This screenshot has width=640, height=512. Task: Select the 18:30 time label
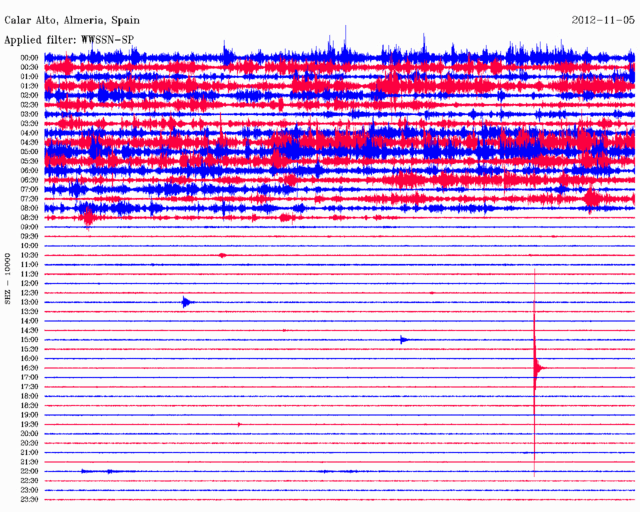29,405
